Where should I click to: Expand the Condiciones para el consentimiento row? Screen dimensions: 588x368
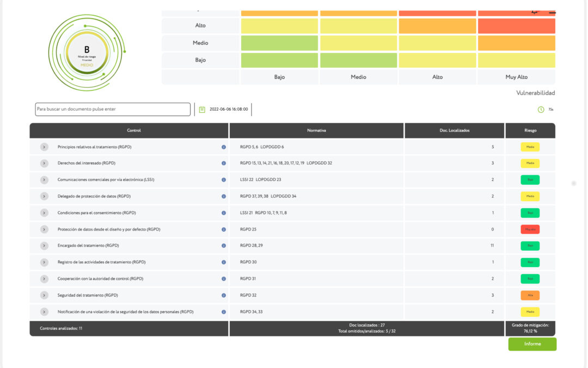point(44,213)
